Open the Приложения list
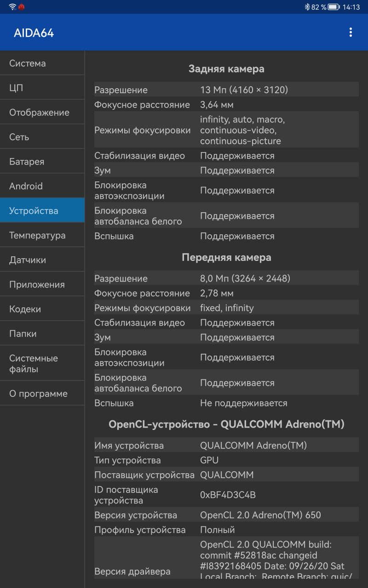Image resolution: width=368 pixels, height=588 pixels. pos(42,284)
